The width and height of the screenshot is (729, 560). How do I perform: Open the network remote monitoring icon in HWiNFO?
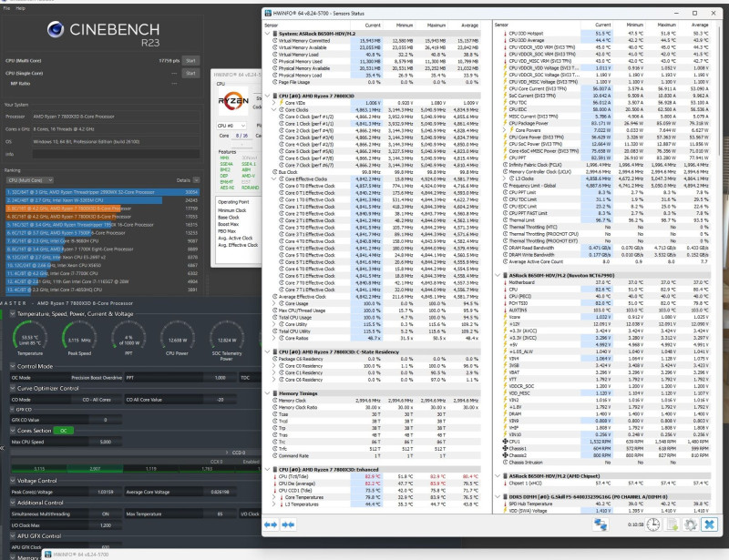[601, 524]
